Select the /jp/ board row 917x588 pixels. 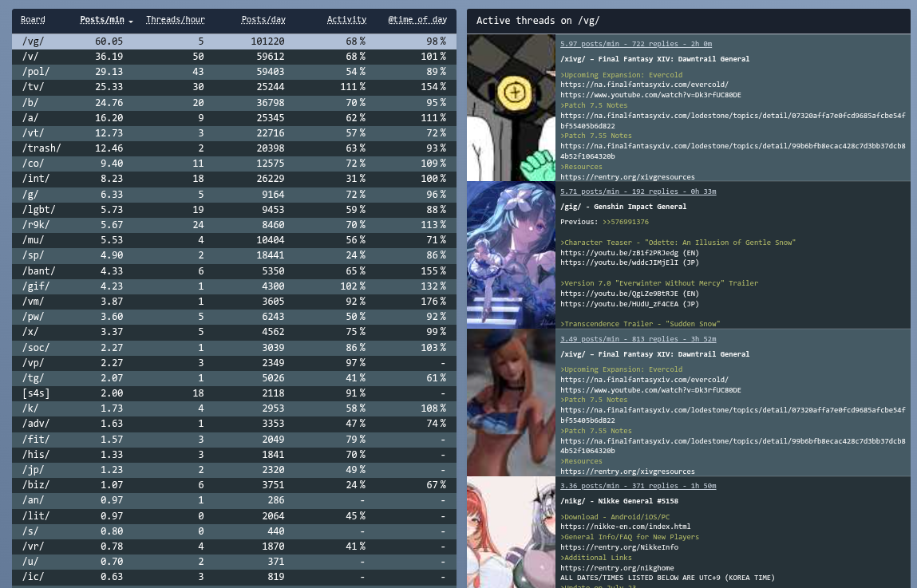[x=234, y=470]
